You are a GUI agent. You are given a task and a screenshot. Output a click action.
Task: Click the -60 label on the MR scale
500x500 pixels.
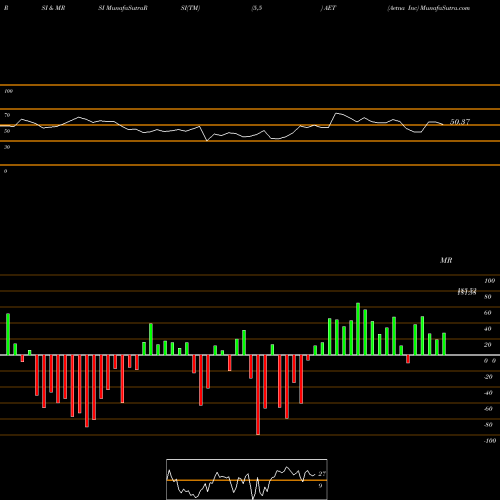488,409
